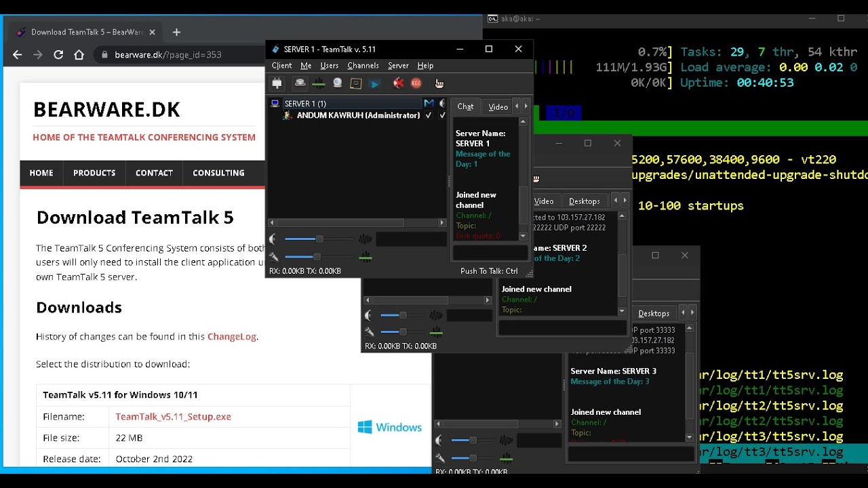Open a new browser tab with plus button
Viewport: 868px width, 488px height.
point(176,32)
